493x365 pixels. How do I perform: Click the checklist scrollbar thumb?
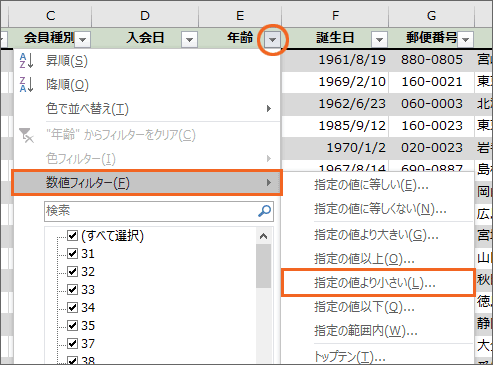[x=263, y=266]
